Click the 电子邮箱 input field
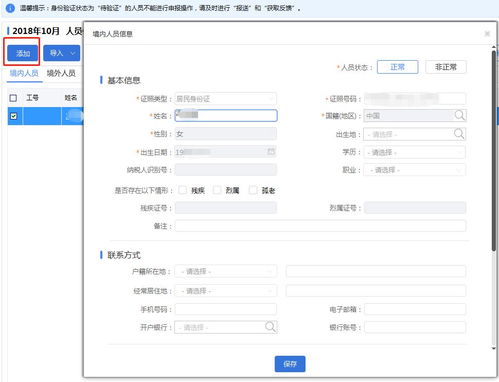Screen dimensions: 499x382 [x=415, y=309]
